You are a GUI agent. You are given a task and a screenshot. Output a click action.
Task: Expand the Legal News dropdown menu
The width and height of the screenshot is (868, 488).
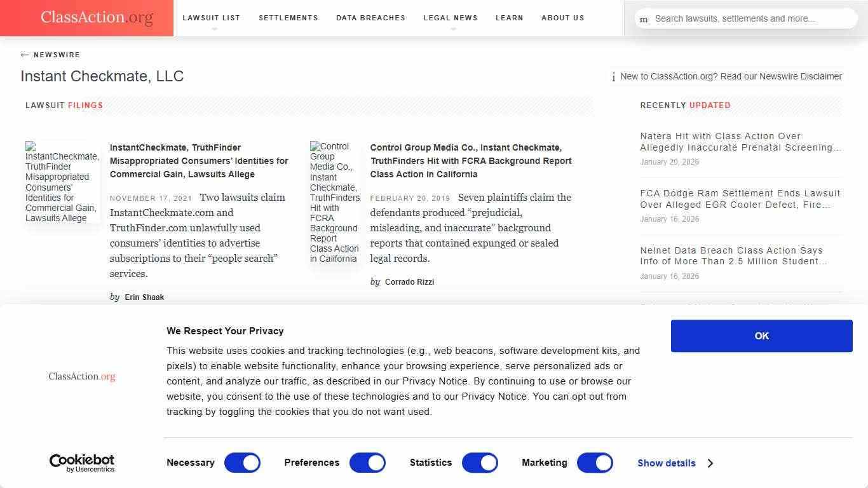pos(451,18)
